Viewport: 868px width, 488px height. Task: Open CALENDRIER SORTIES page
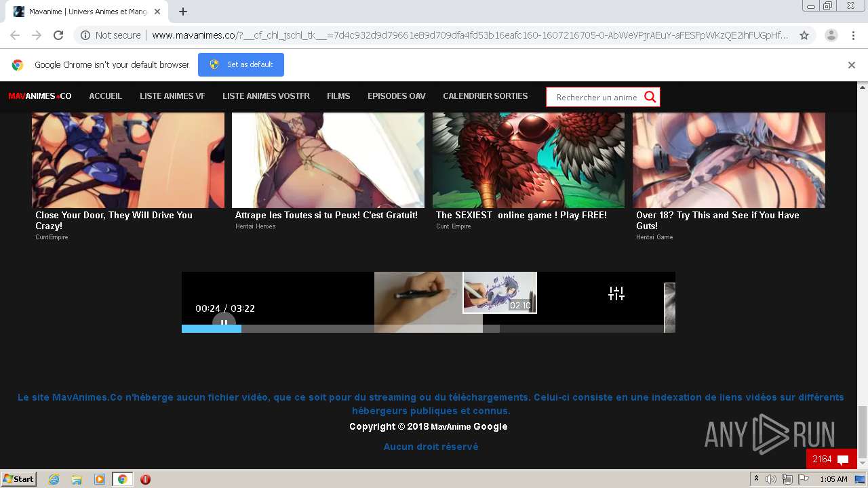coord(485,96)
